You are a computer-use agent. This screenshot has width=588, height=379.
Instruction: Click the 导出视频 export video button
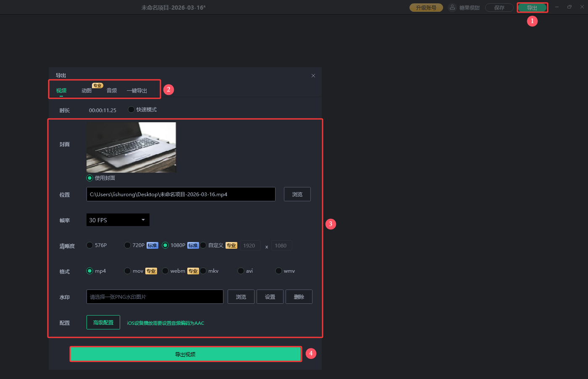pos(185,354)
